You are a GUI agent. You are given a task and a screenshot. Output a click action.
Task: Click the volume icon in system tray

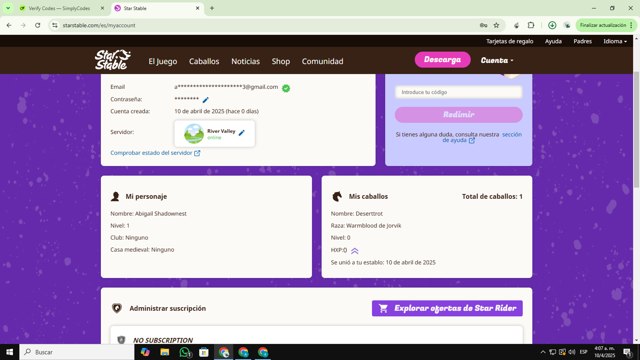572,352
